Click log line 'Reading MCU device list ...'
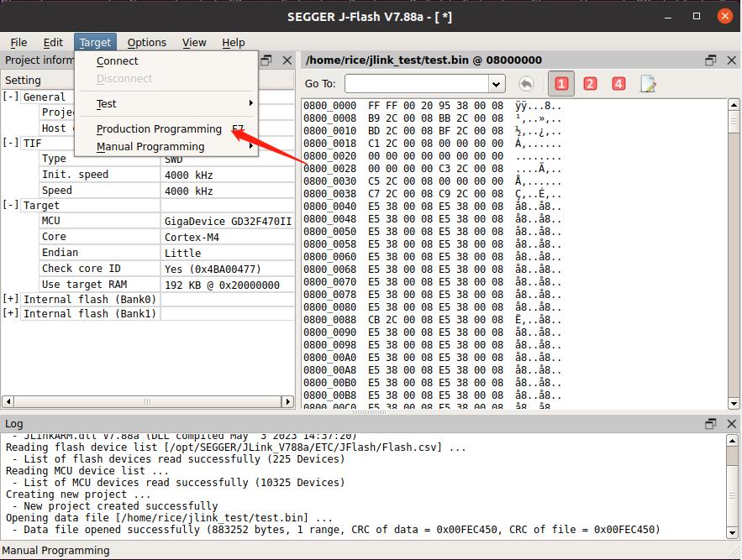742x560 pixels. click(87, 471)
